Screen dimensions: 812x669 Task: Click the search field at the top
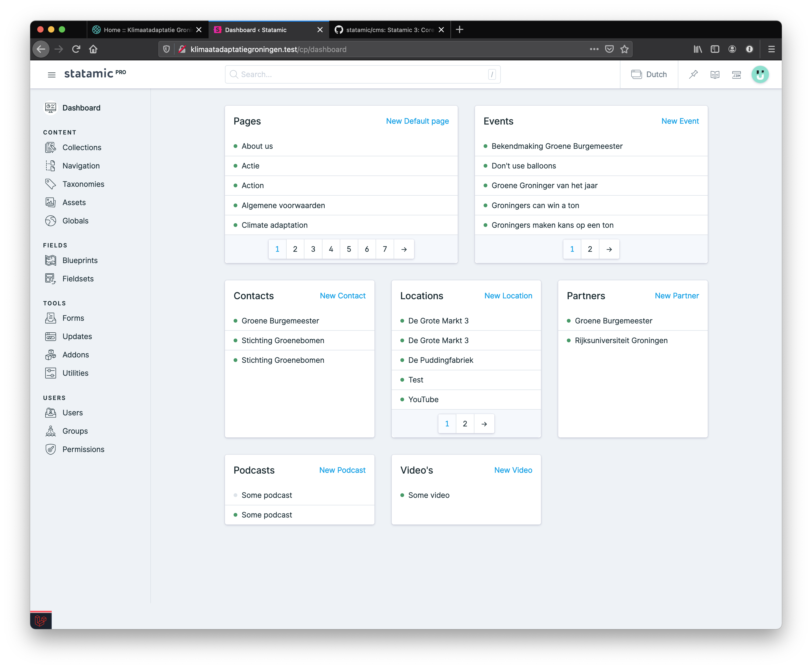362,74
